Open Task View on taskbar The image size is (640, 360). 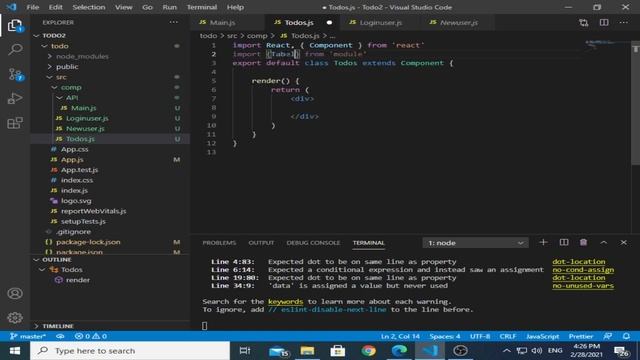(245, 351)
